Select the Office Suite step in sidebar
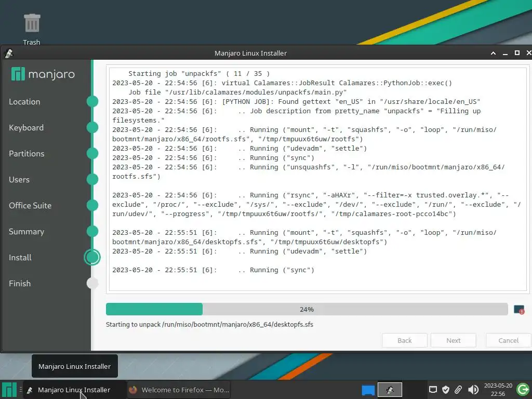532x399 pixels. [x=30, y=206]
